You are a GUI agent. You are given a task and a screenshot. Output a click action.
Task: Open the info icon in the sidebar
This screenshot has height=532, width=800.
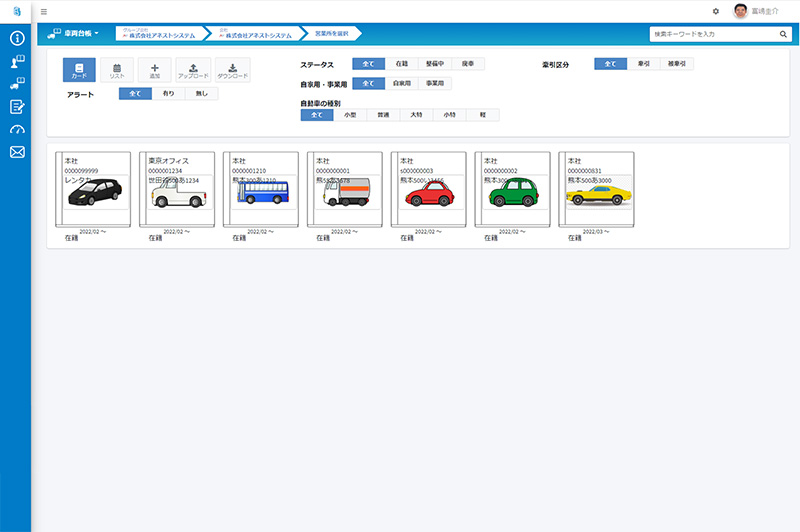(17, 39)
